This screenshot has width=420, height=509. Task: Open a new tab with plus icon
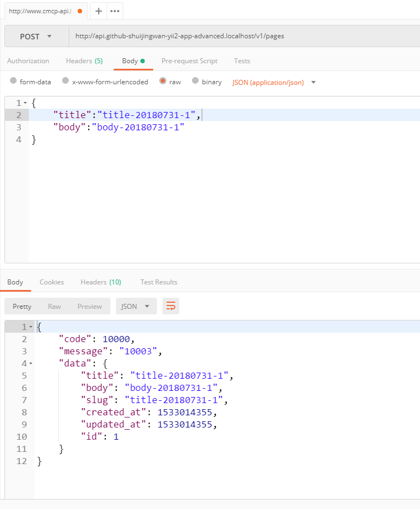(99, 11)
